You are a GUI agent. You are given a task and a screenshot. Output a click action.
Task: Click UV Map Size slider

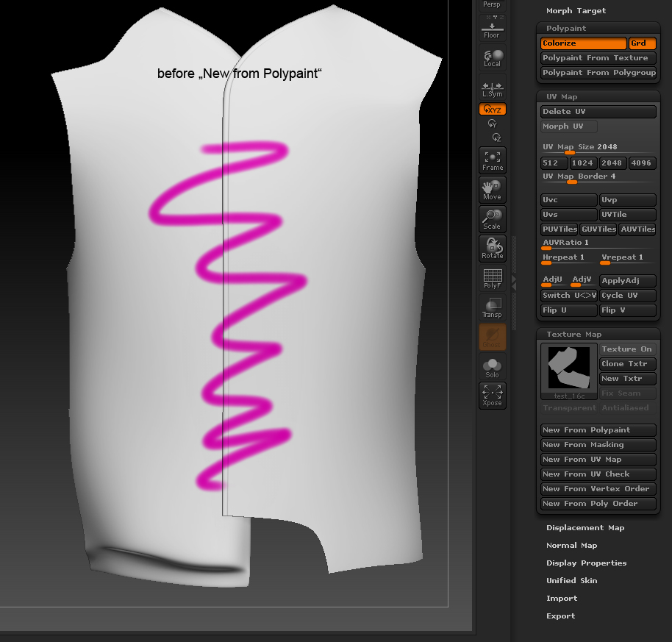pos(598,148)
